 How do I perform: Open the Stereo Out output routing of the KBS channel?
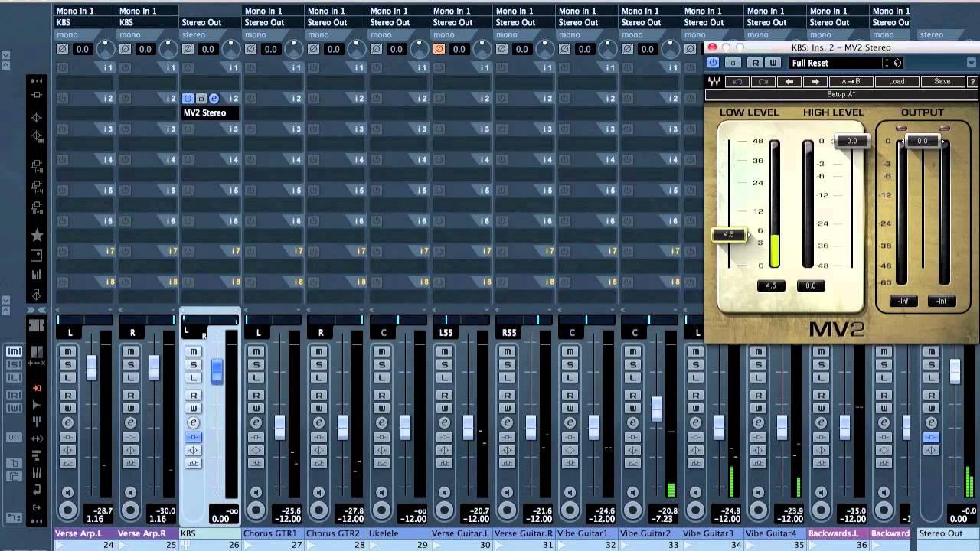coord(211,22)
